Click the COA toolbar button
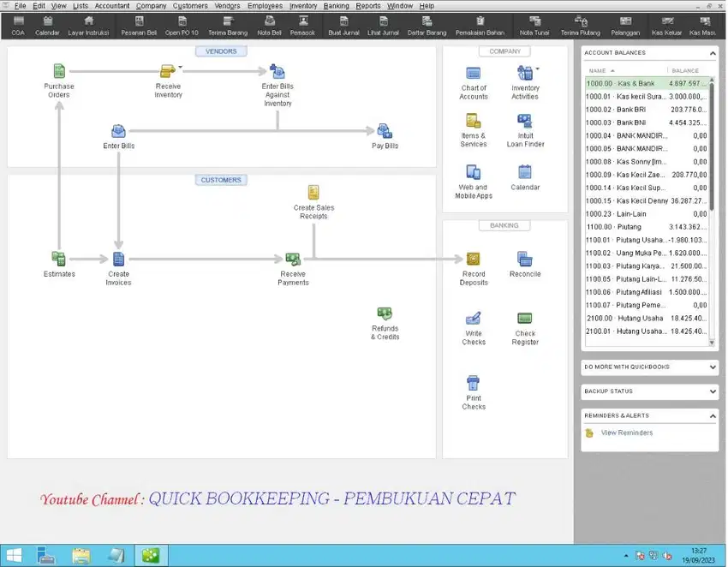728x567 pixels. click(18, 26)
